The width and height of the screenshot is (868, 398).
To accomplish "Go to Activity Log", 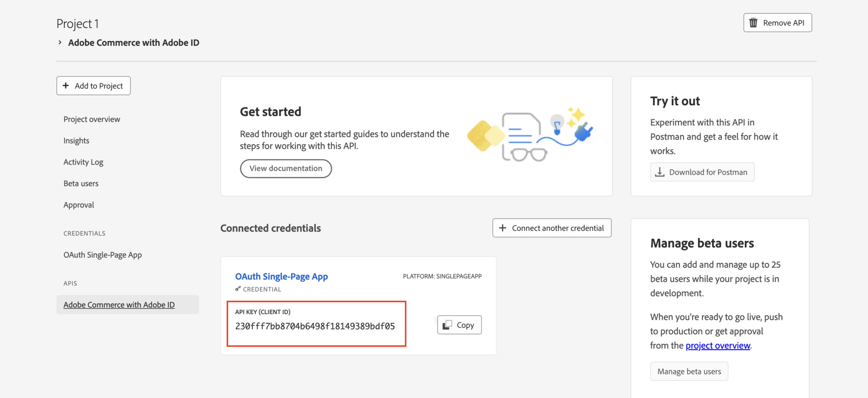I will [x=83, y=162].
